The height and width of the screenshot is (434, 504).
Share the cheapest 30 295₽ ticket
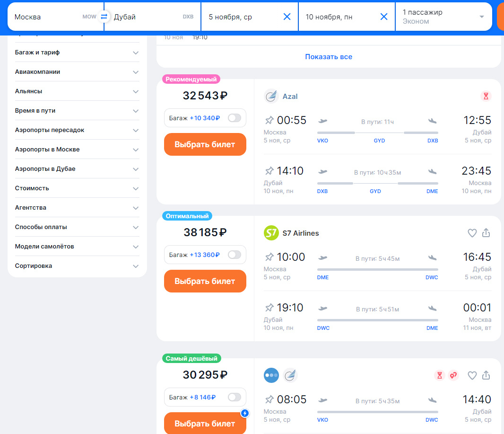click(x=486, y=375)
